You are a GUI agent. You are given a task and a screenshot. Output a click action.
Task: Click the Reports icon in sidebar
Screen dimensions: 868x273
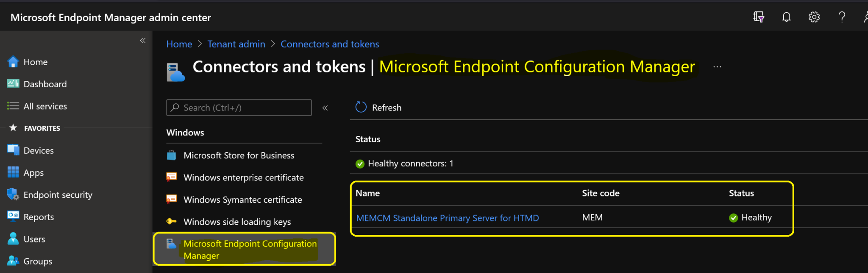[13, 216]
